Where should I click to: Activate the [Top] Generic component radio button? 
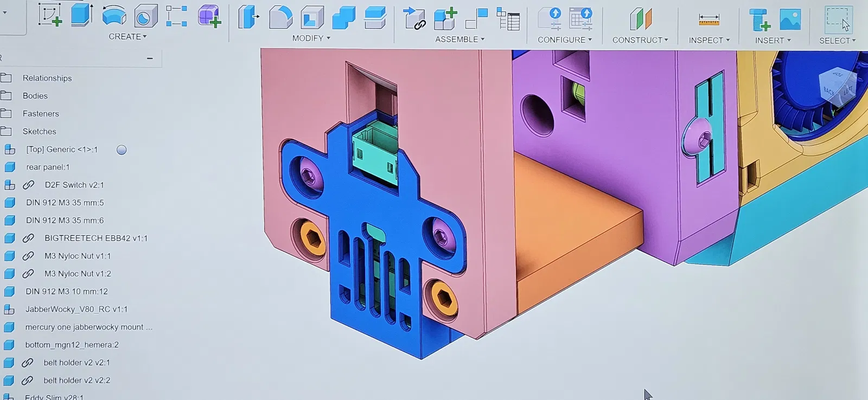[122, 150]
